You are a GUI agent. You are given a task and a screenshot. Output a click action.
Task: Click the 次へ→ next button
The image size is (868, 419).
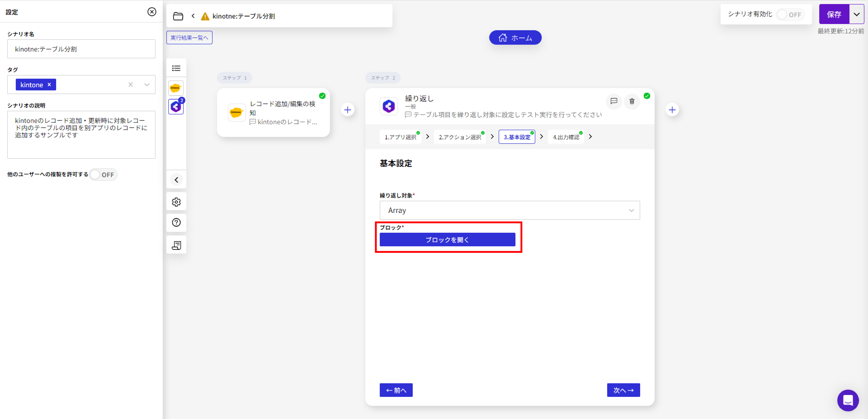623,390
